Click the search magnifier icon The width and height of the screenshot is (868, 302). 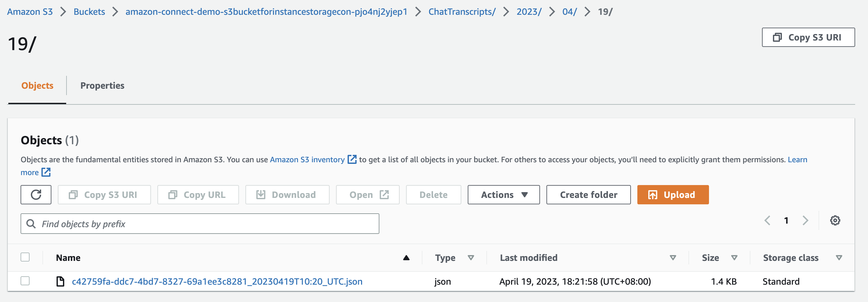click(x=31, y=224)
